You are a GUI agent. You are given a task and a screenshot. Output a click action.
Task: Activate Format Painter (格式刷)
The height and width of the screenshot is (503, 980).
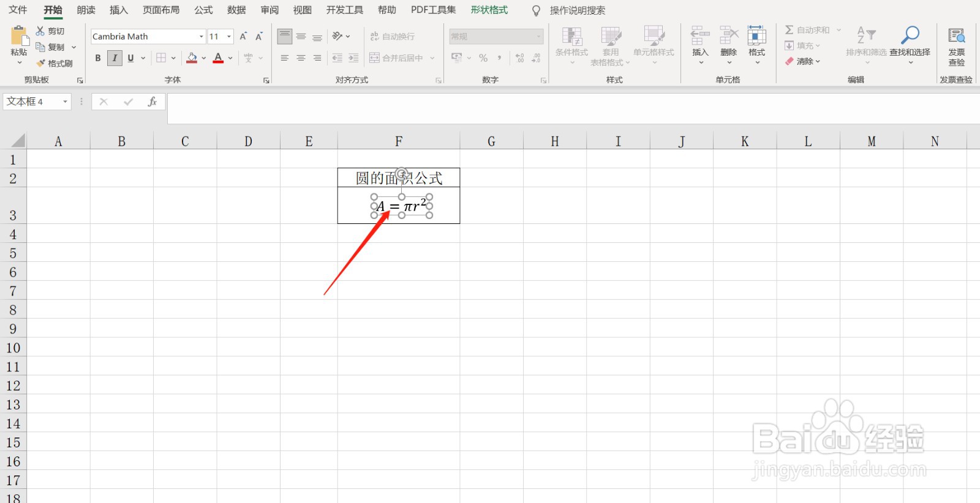pos(54,63)
